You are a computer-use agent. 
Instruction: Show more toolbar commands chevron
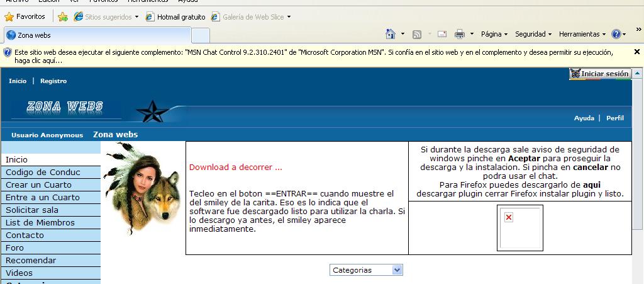pos(639,29)
